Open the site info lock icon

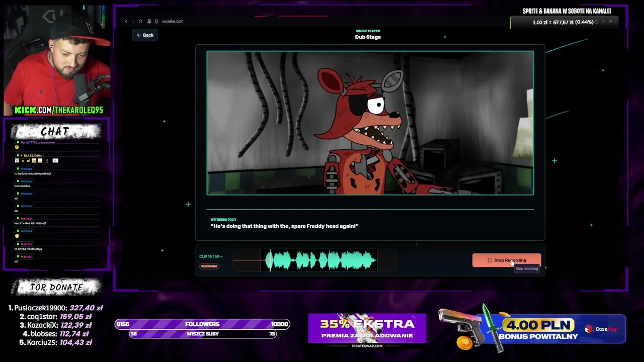156,21
